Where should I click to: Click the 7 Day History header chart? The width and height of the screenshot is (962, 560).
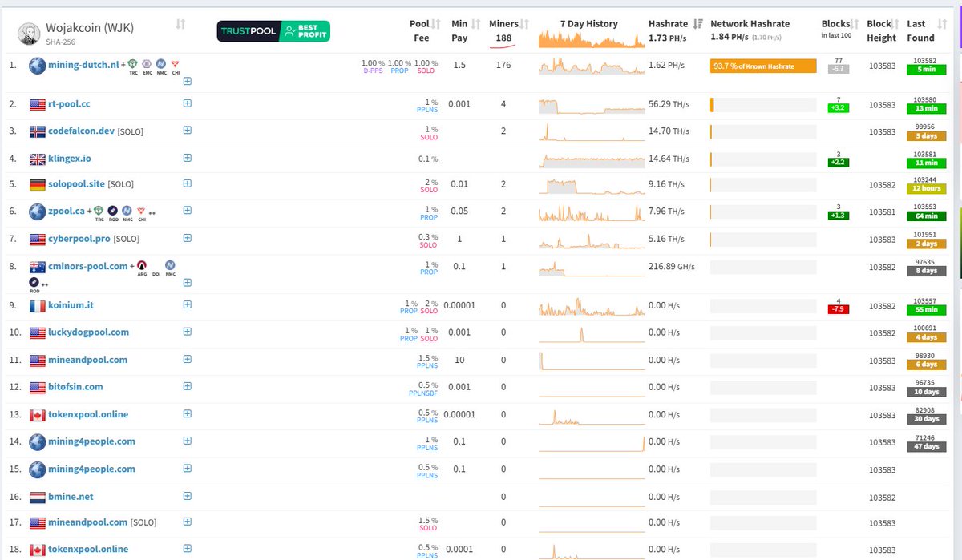coord(592,39)
